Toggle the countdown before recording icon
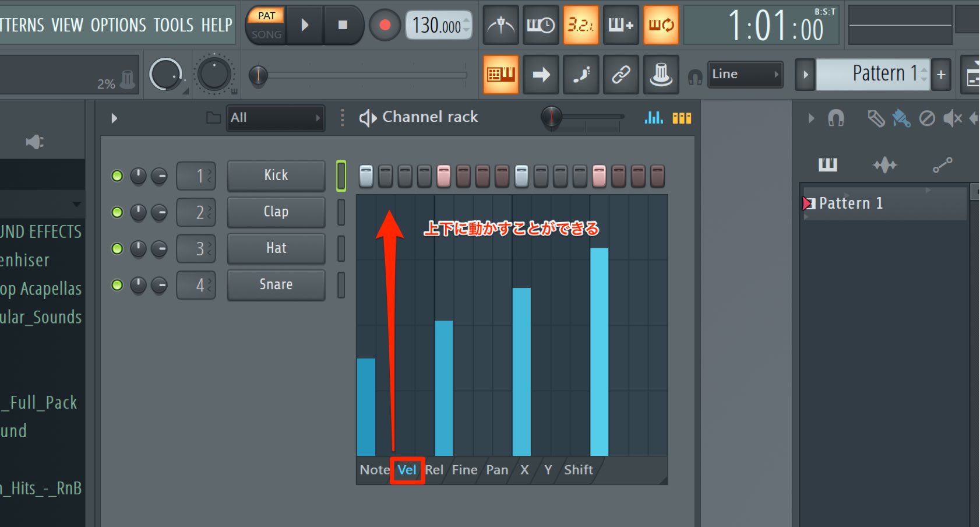The width and height of the screenshot is (980, 527). click(580, 25)
